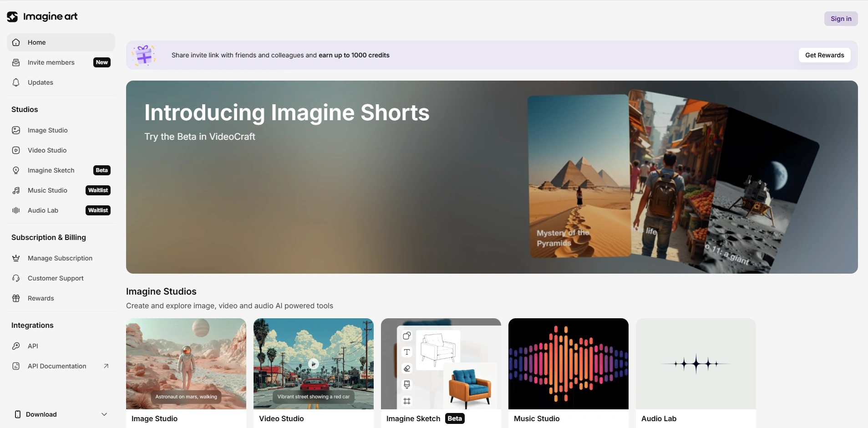Click the Imagine Sketch lightbulb icon
Screen dimensions: 868x428
tap(16, 170)
